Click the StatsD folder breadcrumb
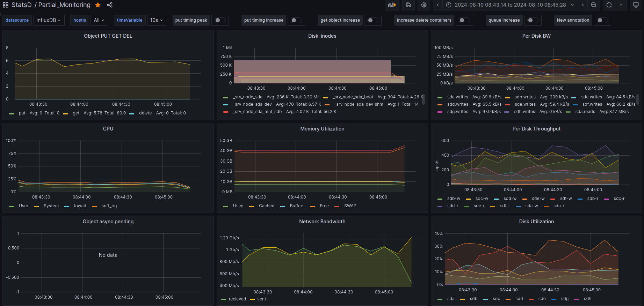The width and height of the screenshot is (644, 306). tap(21, 5)
